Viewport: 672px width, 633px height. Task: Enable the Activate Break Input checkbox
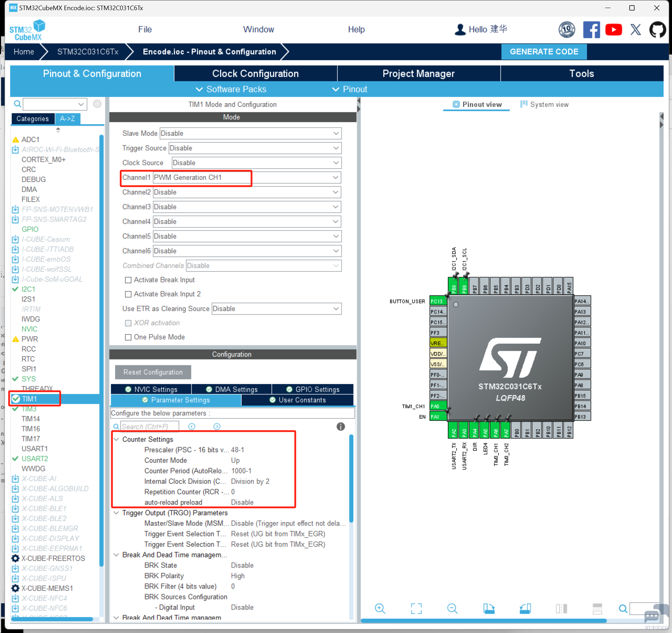(x=128, y=280)
